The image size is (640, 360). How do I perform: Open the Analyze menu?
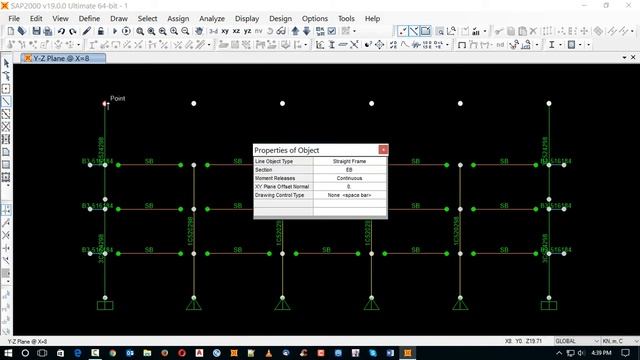point(212,18)
